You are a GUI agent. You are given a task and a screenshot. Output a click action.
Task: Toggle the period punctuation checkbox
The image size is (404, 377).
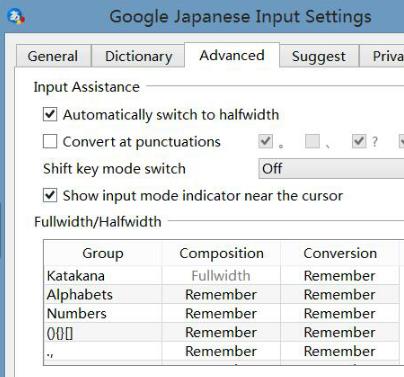click(265, 141)
